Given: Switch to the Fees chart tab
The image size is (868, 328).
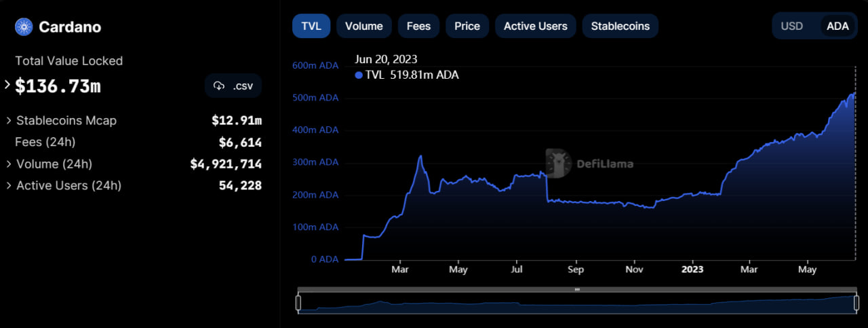Looking at the screenshot, I should [x=418, y=26].
